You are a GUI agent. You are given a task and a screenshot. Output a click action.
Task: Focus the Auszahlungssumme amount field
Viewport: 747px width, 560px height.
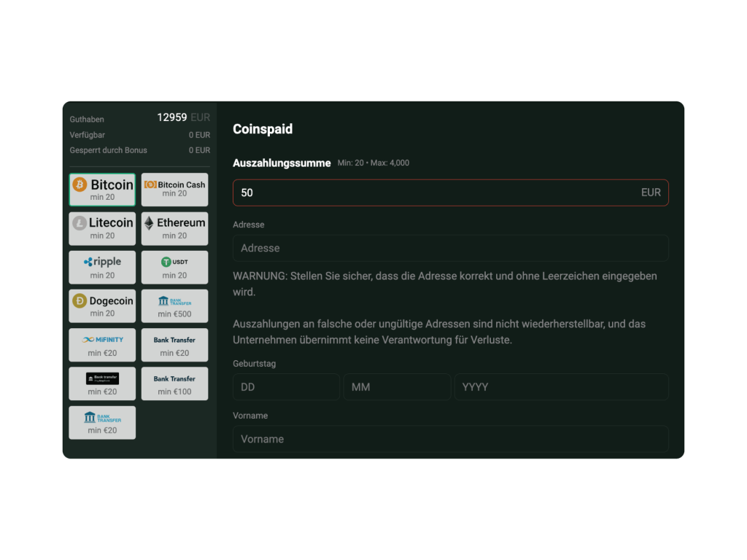pyautogui.click(x=451, y=192)
